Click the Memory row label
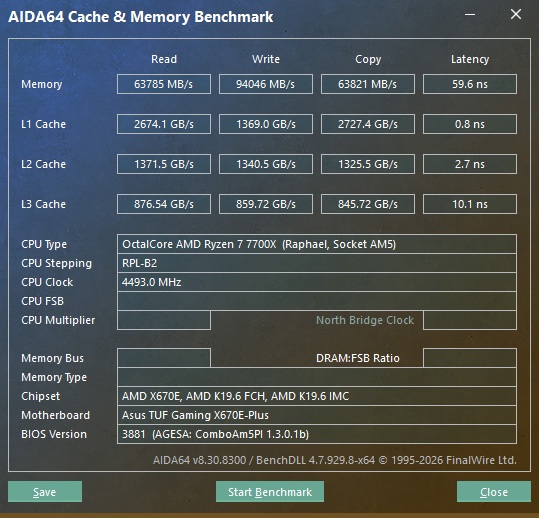539x518 pixels. [x=42, y=84]
